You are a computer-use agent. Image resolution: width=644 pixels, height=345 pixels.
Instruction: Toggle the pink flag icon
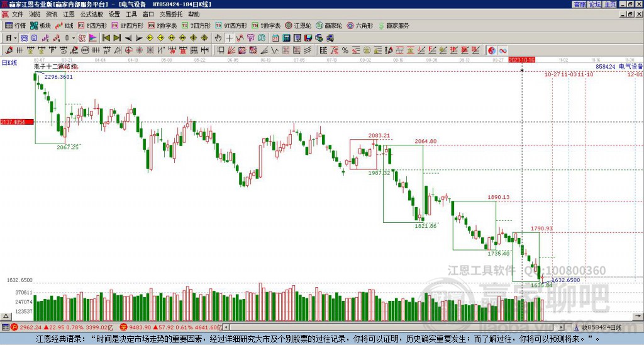[93, 38]
